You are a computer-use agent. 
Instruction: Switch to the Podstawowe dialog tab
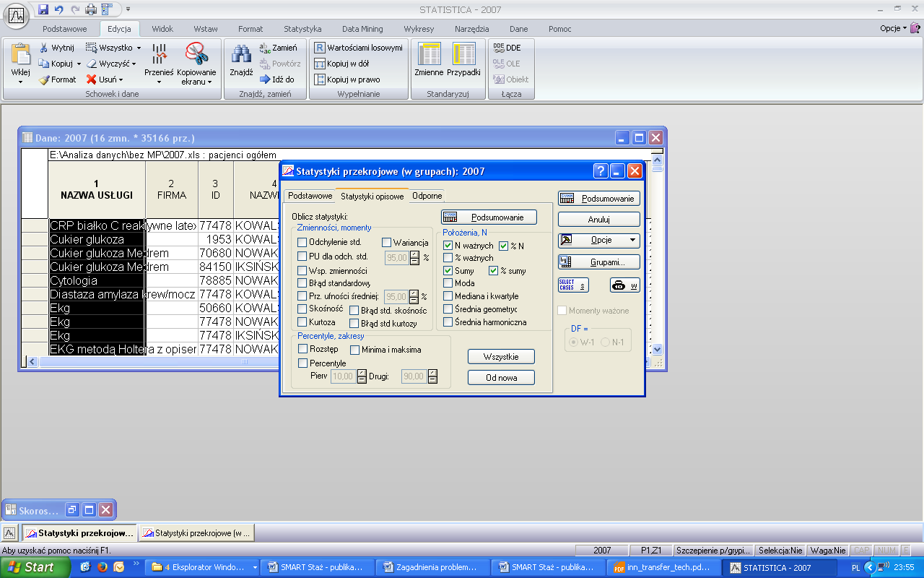pos(310,196)
